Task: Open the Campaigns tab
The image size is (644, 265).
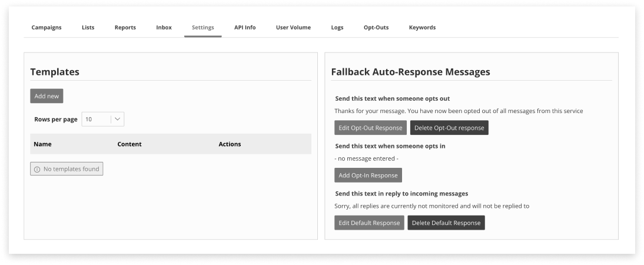Action: [47, 28]
